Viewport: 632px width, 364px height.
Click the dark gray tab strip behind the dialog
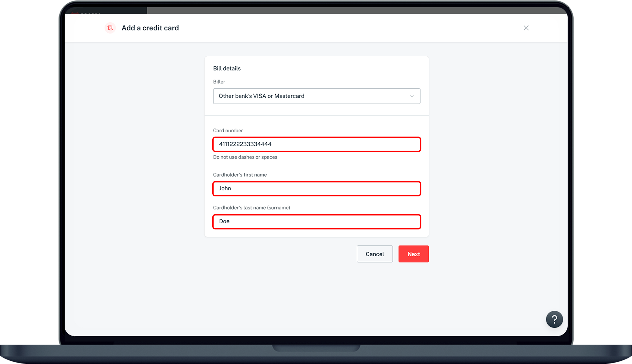[324, 10]
